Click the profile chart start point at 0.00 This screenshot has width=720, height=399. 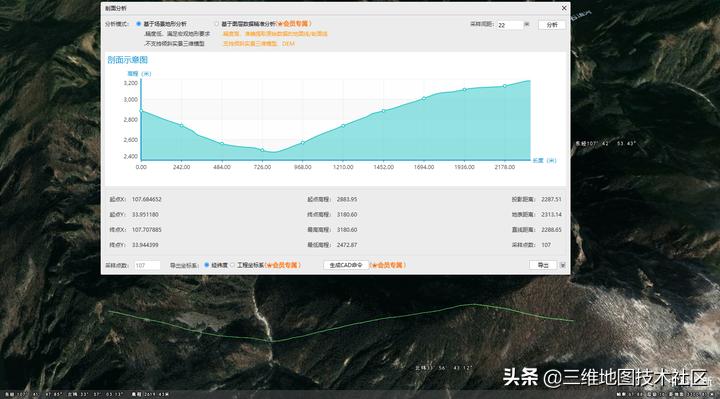pos(141,111)
